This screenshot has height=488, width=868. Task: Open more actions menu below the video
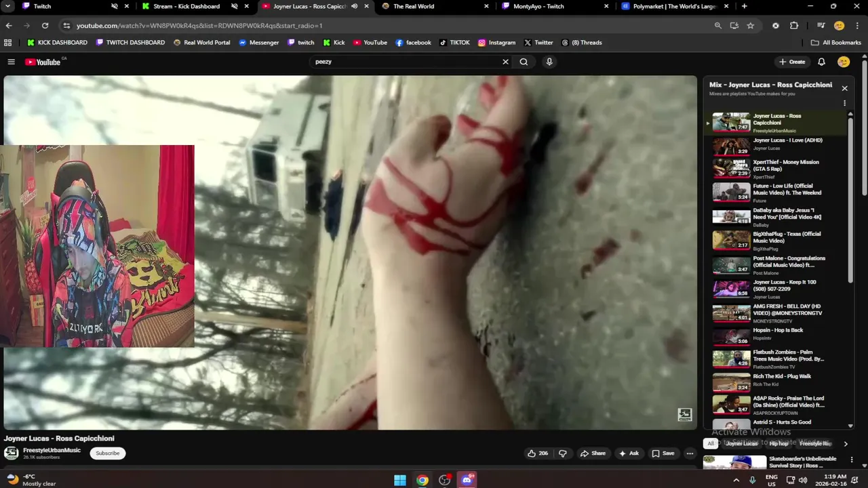click(690, 453)
